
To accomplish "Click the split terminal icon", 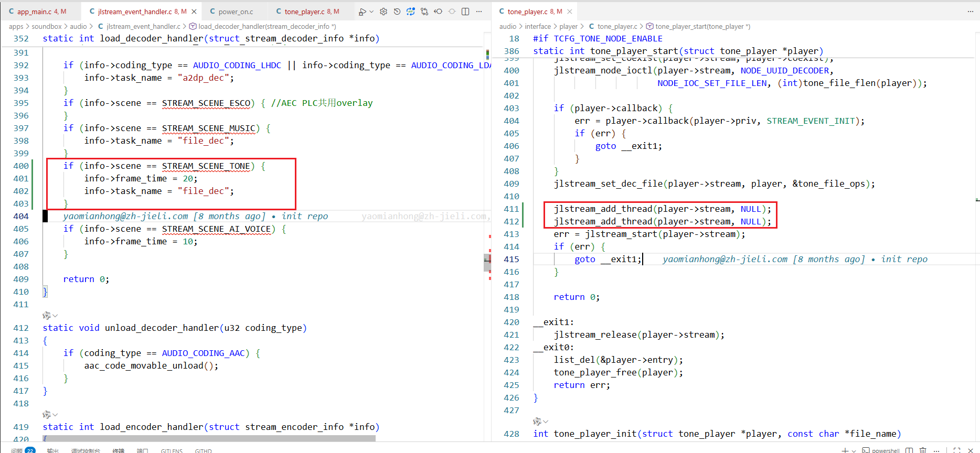I will point(909,450).
